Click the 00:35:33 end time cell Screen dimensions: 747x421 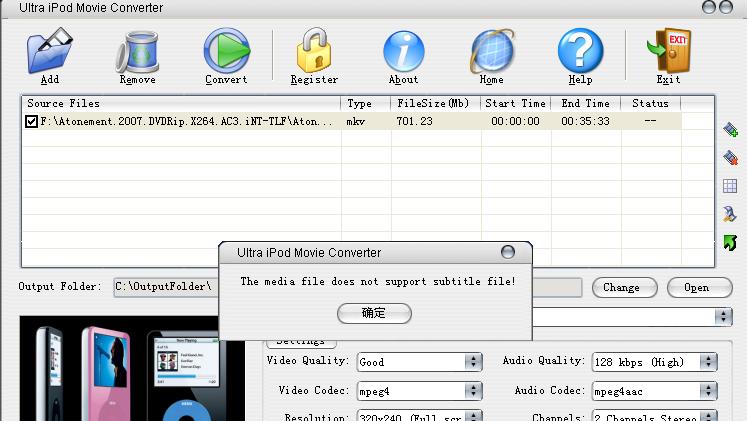[x=585, y=121]
